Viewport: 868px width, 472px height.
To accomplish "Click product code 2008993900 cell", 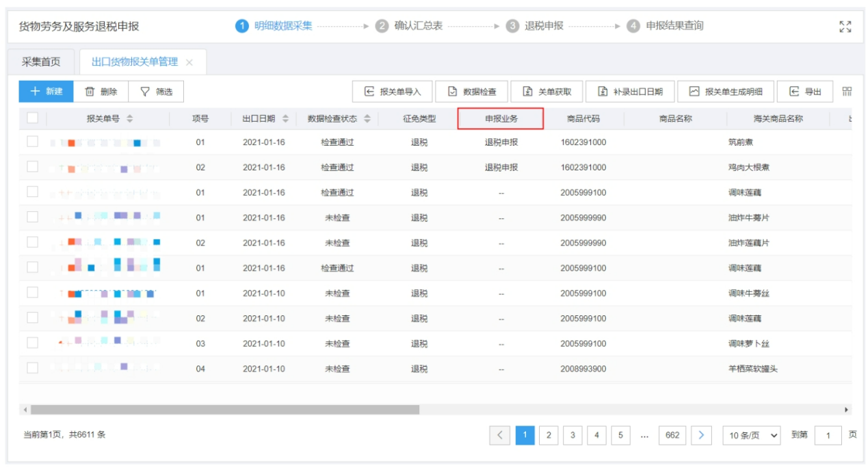I will pos(583,369).
